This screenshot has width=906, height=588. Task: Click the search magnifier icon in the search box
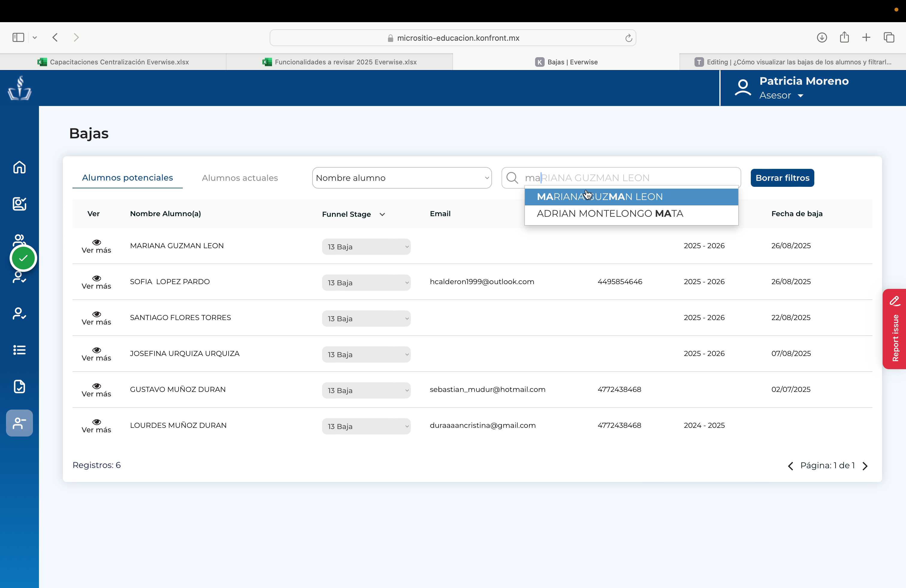(x=512, y=178)
